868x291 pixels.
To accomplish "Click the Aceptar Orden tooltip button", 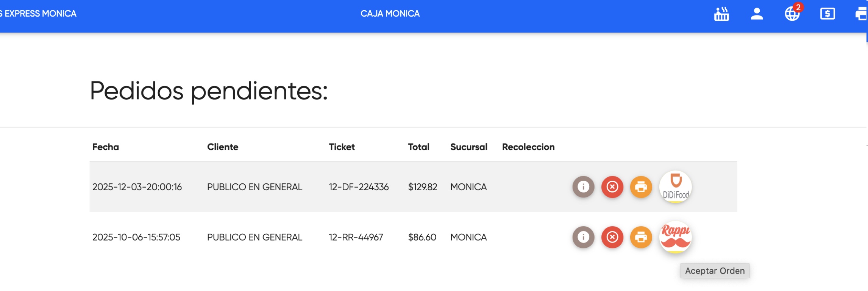I will coord(715,270).
